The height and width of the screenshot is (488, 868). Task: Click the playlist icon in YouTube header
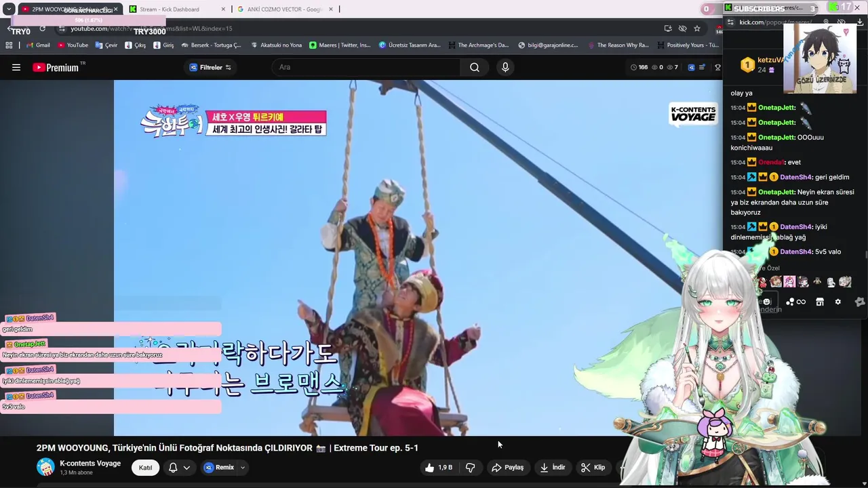point(703,67)
